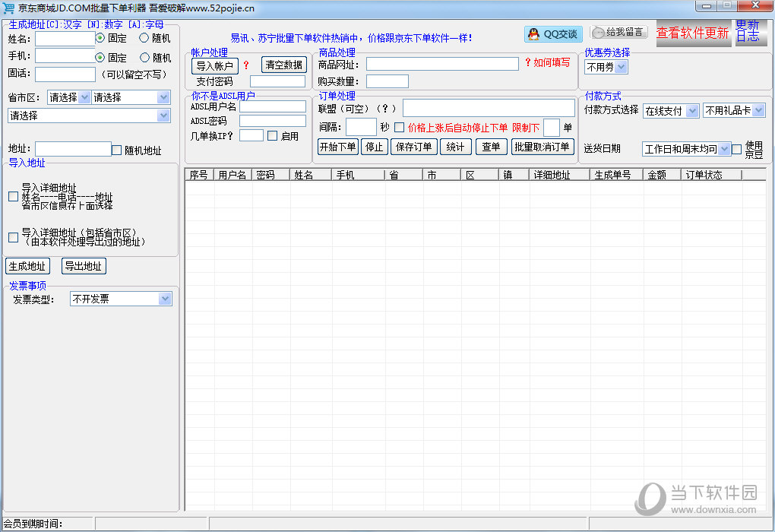Enable the 随机地址 checkbox
This screenshot has height=532, width=775.
click(x=117, y=150)
